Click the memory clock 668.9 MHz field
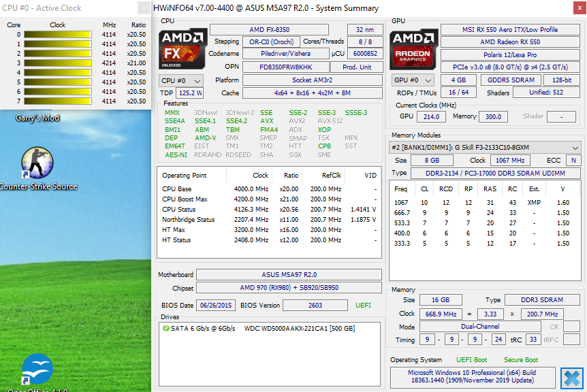This screenshot has height=392, width=587. tap(441, 314)
